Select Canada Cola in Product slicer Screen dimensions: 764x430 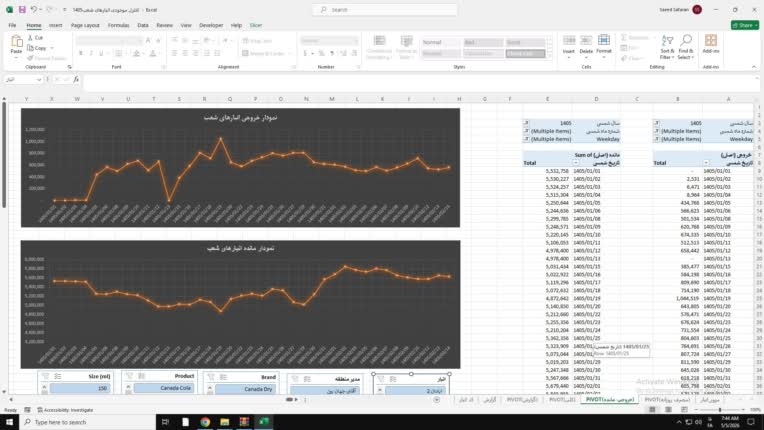[x=164, y=388]
